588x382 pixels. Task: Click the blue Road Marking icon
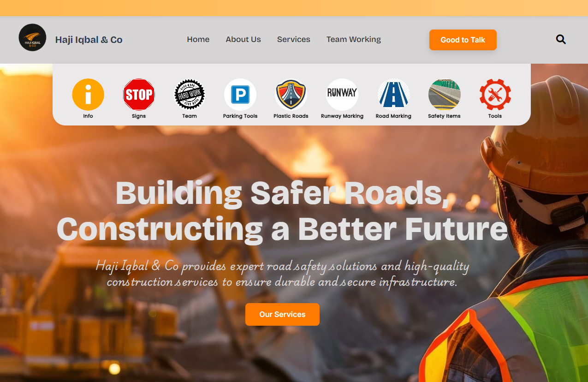point(393,95)
